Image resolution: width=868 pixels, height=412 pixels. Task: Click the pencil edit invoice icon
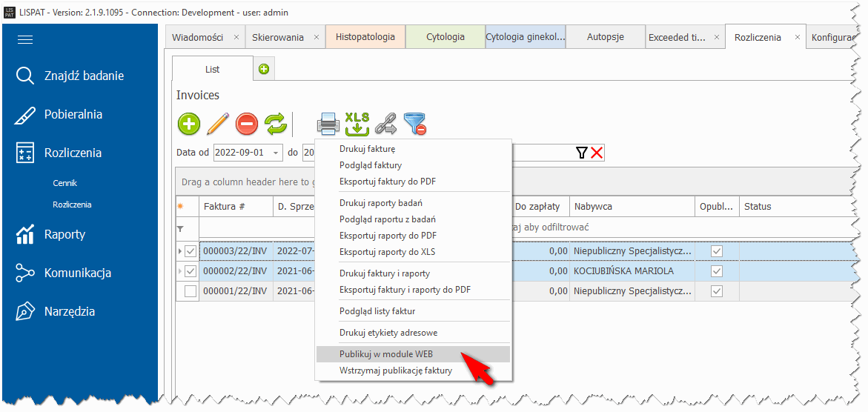tap(218, 124)
